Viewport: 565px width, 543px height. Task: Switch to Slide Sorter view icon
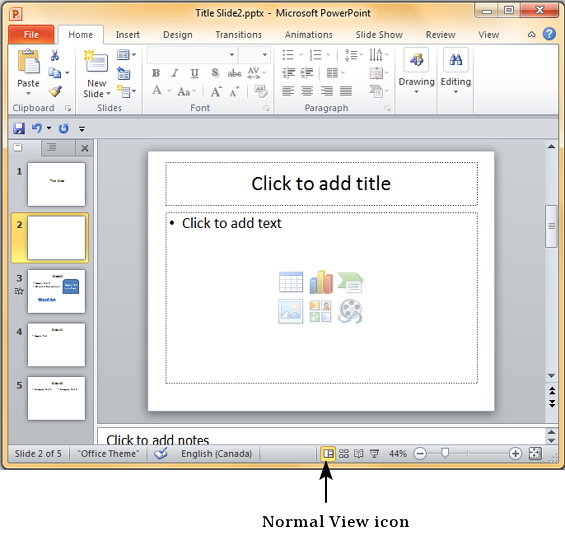pos(344,453)
